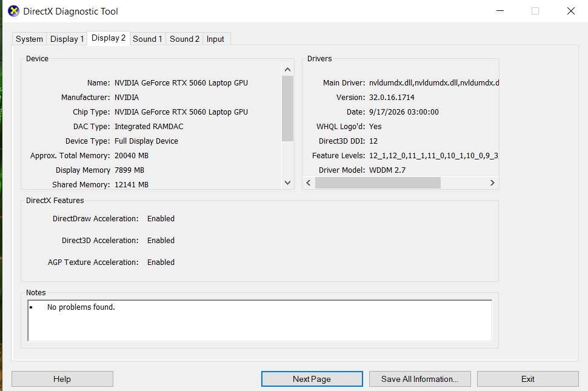Click the DirectDraw Acceleration label

click(x=96, y=219)
